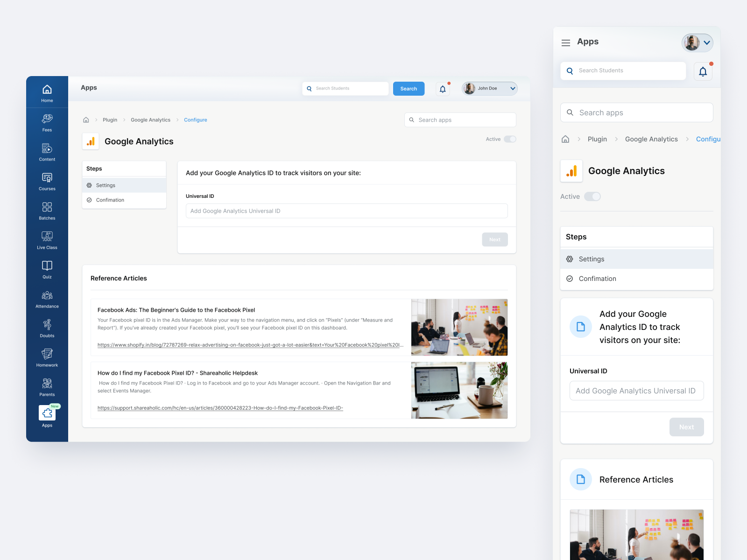Click desktop notification bell icon
Viewport: 747px width, 560px height.
point(443,89)
